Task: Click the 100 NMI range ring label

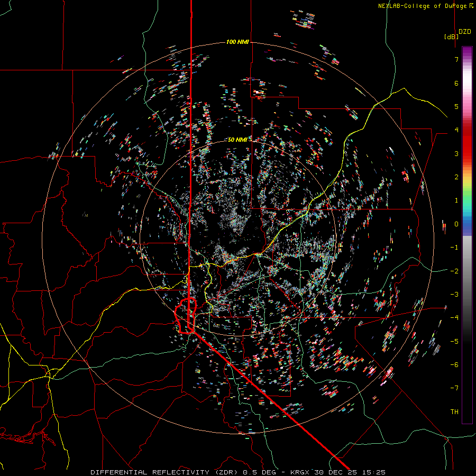Action: (x=237, y=42)
